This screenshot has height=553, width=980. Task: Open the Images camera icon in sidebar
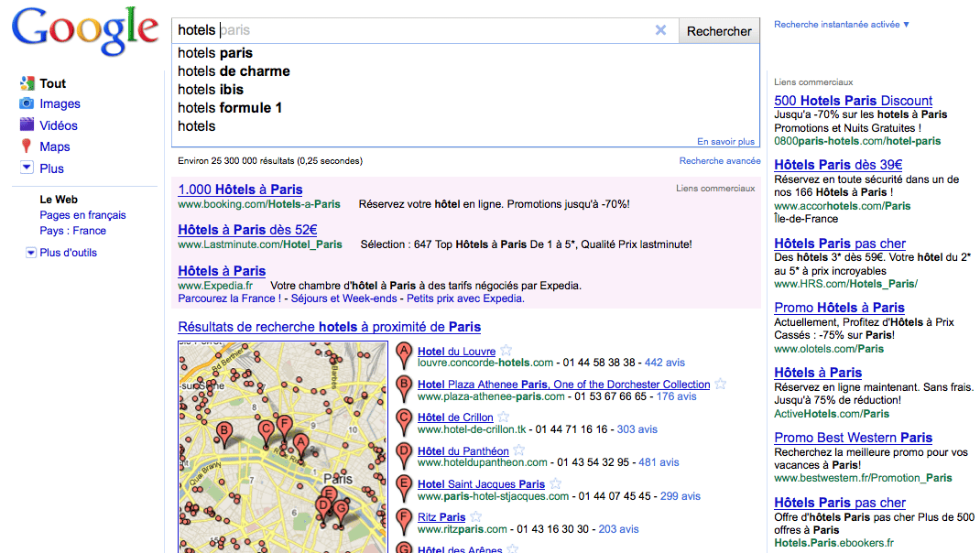point(27,103)
